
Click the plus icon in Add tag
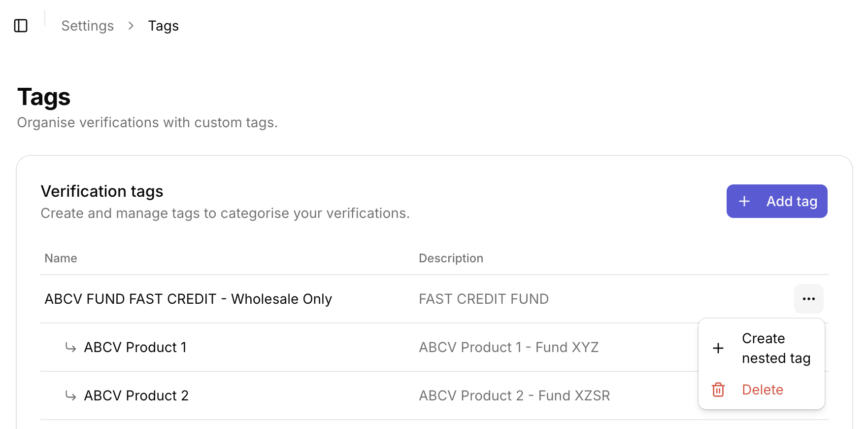pyautogui.click(x=744, y=201)
